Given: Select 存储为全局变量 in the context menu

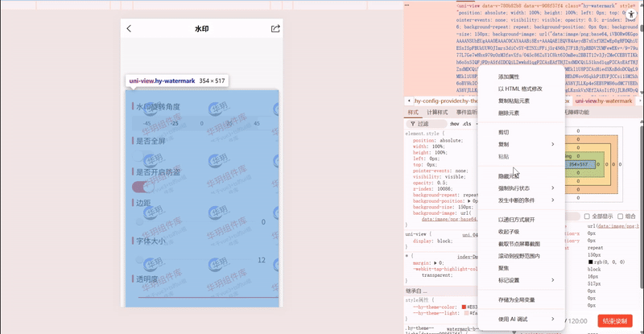Looking at the screenshot, I should (522, 300).
